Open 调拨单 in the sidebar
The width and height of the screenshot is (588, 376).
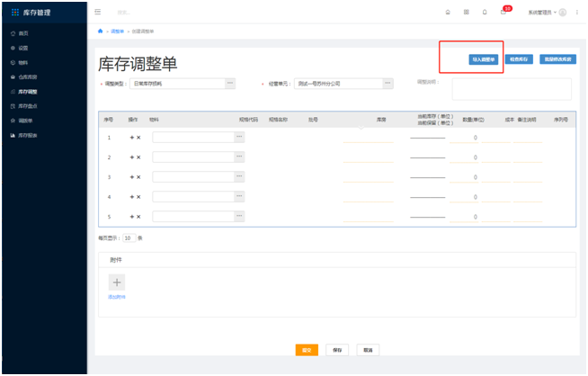[x=25, y=121]
